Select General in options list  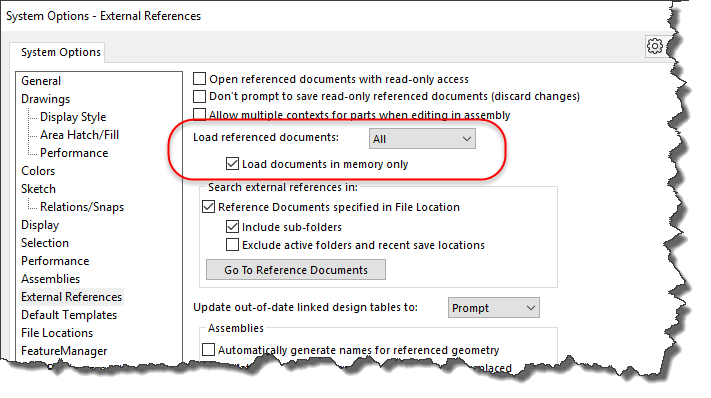point(41,81)
